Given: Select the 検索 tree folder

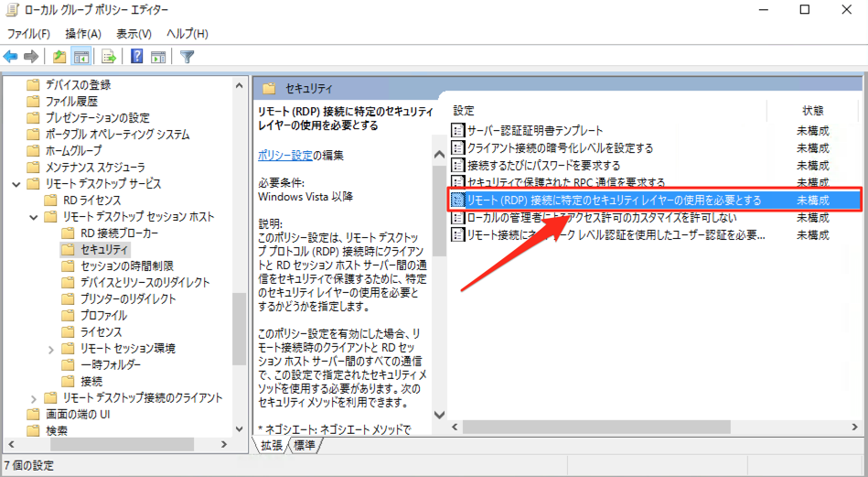Looking at the screenshot, I should [57, 430].
